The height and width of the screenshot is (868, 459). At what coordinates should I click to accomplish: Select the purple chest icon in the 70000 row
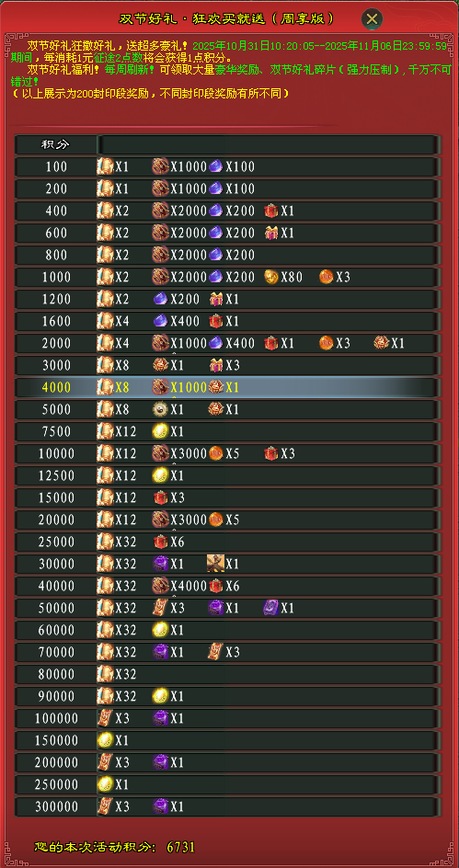coord(161,652)
